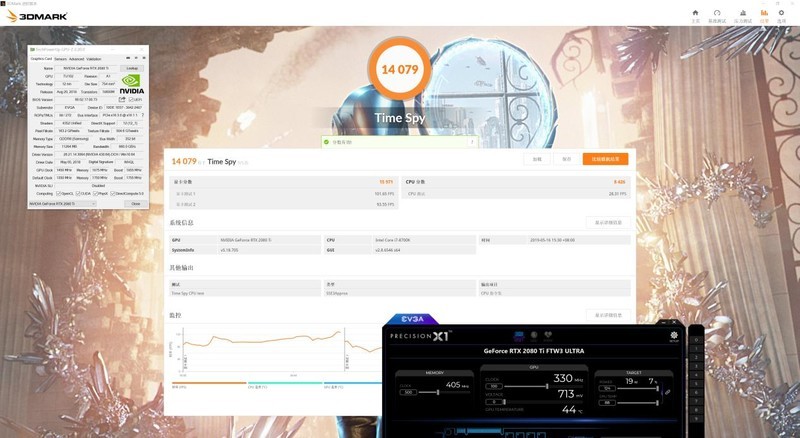The image size is (800, 438).
Task: Click the show details button beside monitoring
Action: (x=608, y=315)
